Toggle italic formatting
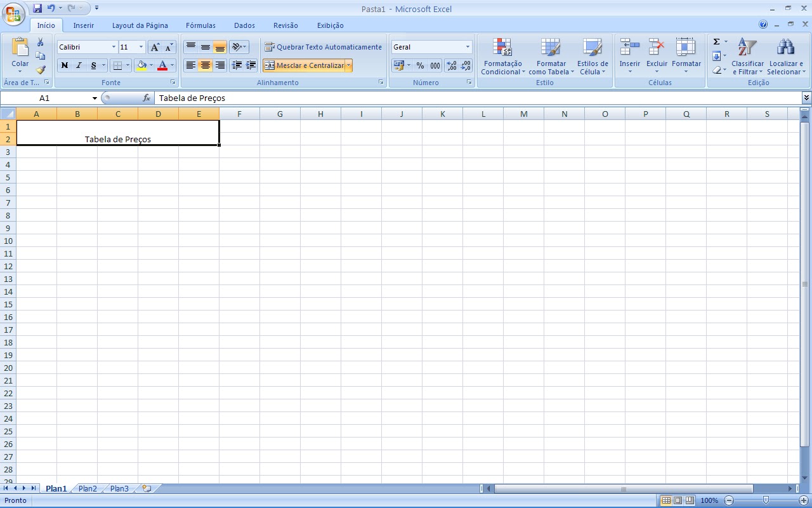This screenshot has width=812, height=508. click(x=79, y=65)
